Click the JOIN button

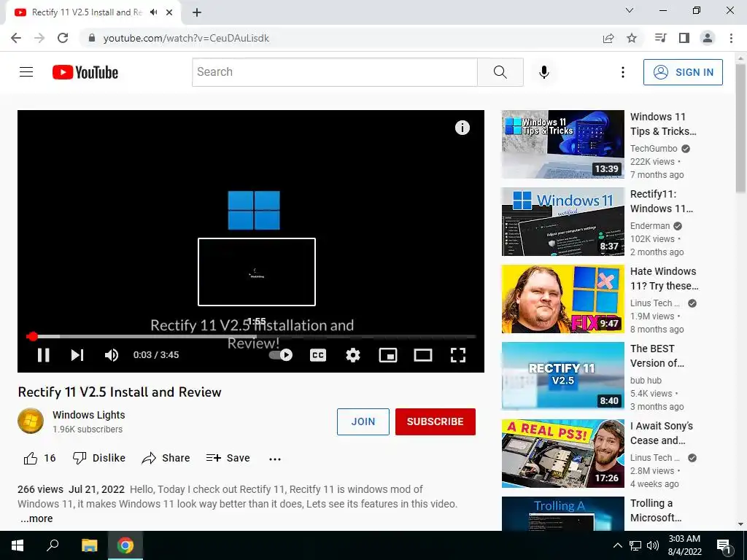click(x=363, y=421)
